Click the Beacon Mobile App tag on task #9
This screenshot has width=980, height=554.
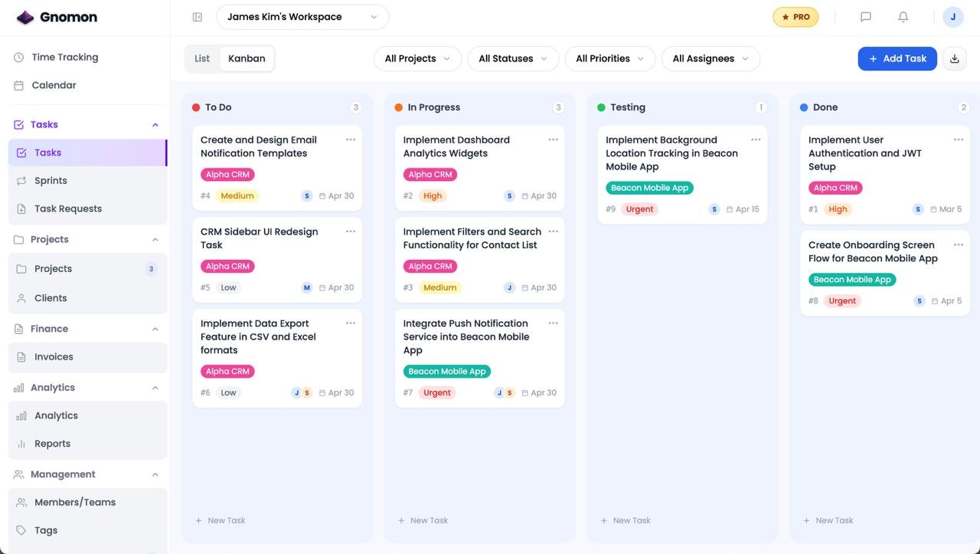coord(649,188)
